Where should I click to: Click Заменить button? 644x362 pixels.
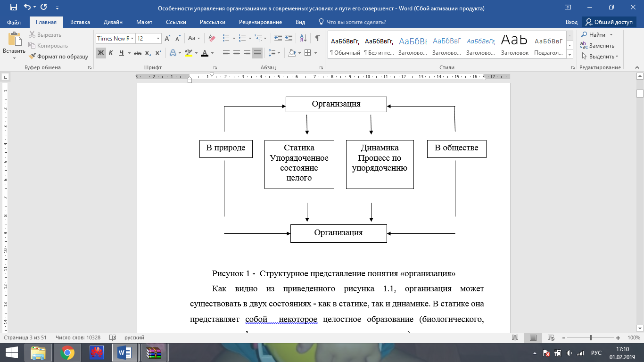tap(597, 46)
